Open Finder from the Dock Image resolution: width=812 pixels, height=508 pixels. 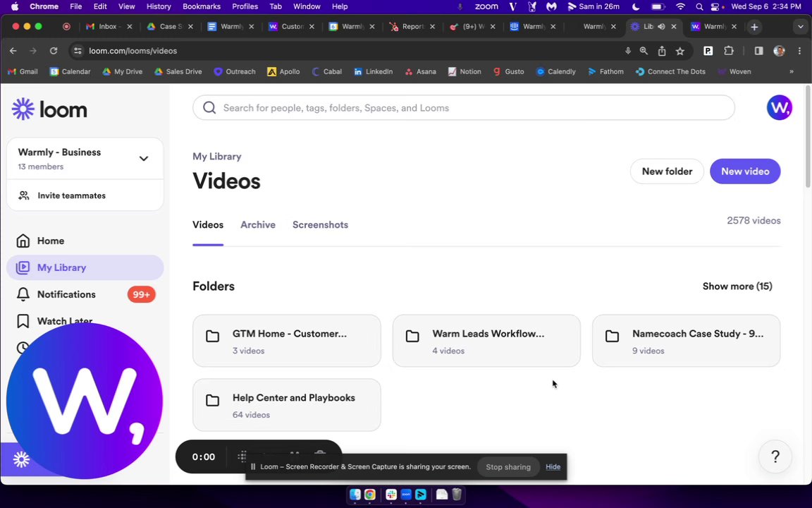[355, 495]
